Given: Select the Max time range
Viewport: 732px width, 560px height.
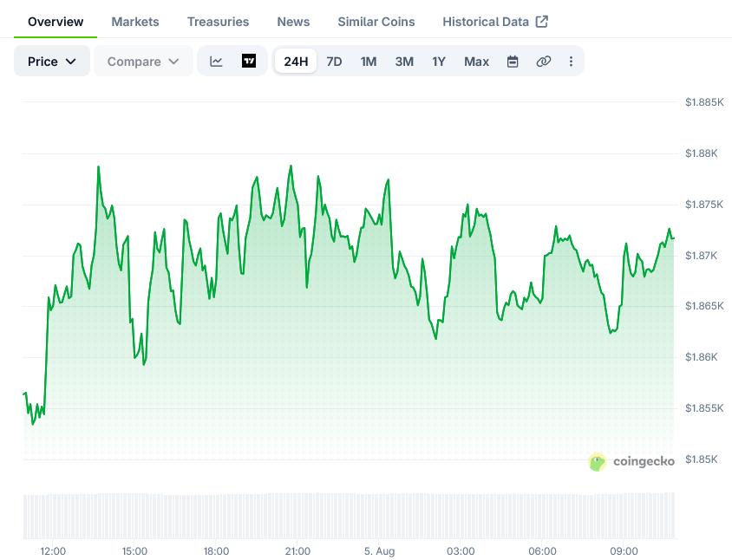Looking at the screenshot, I should click(x=477, y=62).
